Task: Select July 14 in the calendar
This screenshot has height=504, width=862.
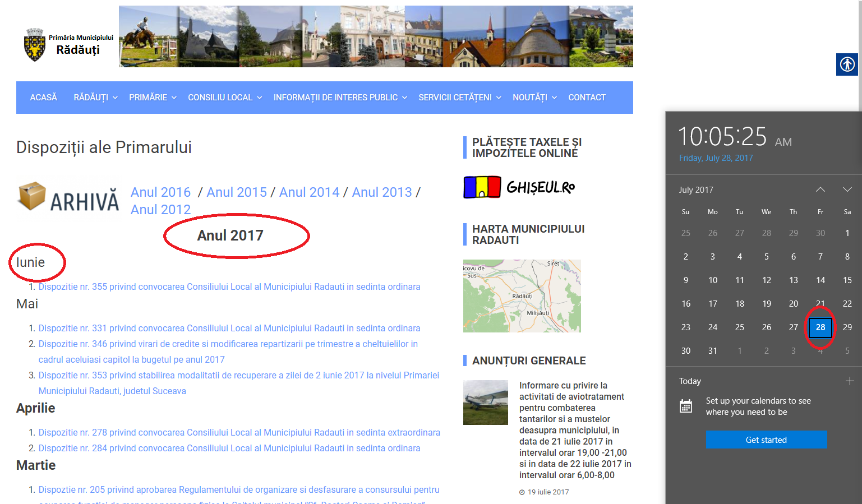Action: point(820,280)
